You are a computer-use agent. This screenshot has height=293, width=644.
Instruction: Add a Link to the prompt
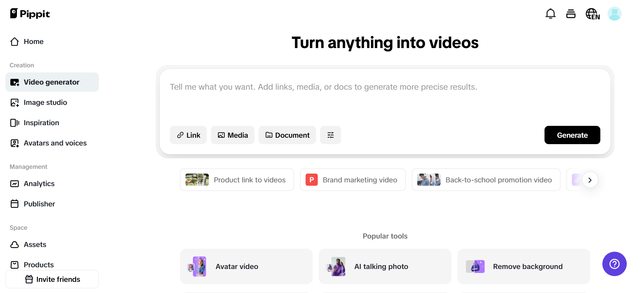pyautogui.click(x=188, y=135)
